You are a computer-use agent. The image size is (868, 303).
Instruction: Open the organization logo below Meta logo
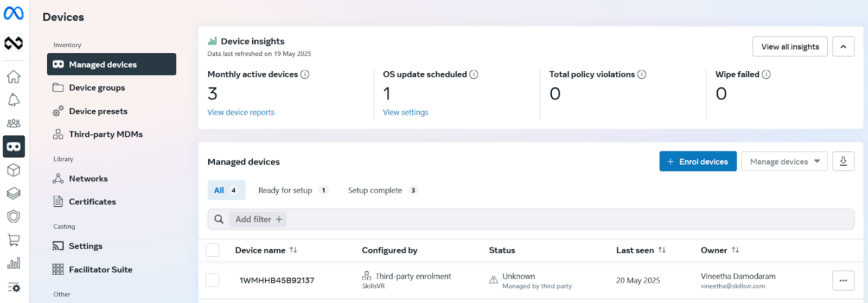(14, 42)
